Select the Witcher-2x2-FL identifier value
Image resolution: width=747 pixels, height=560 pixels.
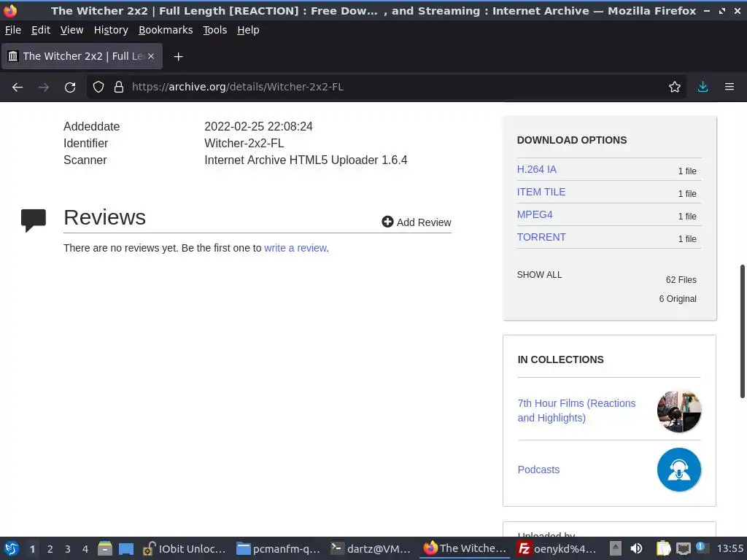pyautogui.click(x=244, y=144)
